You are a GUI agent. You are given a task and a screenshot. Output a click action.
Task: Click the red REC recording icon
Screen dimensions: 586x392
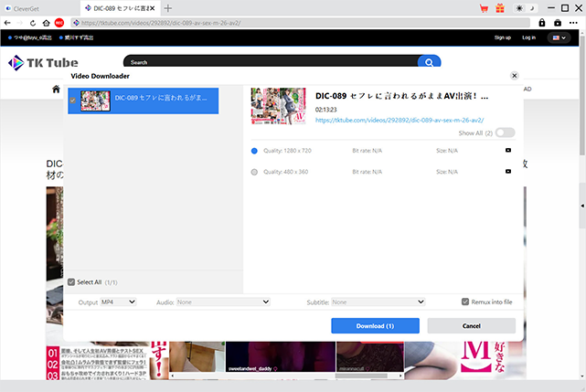click(59, 23)
